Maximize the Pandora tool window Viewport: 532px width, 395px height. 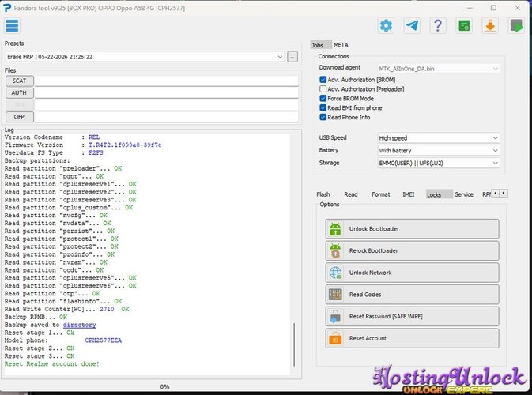[493, 8]
